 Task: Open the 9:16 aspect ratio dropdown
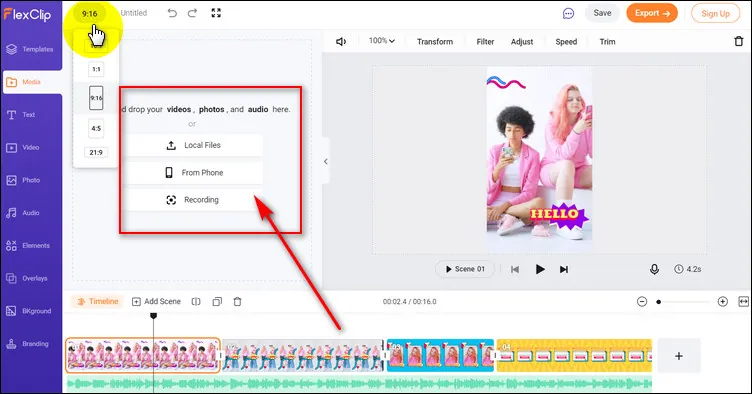(90, 14)
